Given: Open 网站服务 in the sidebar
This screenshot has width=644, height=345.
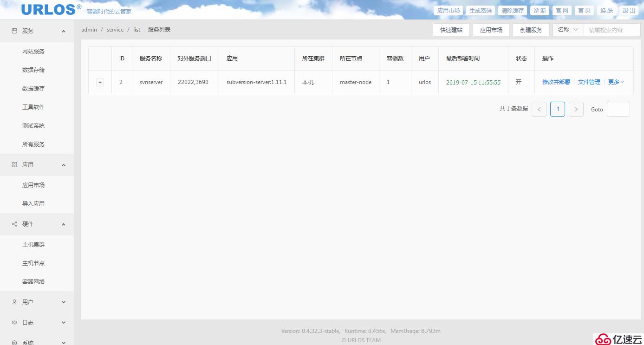Looking at the screenshot, I should pos(33,52).
